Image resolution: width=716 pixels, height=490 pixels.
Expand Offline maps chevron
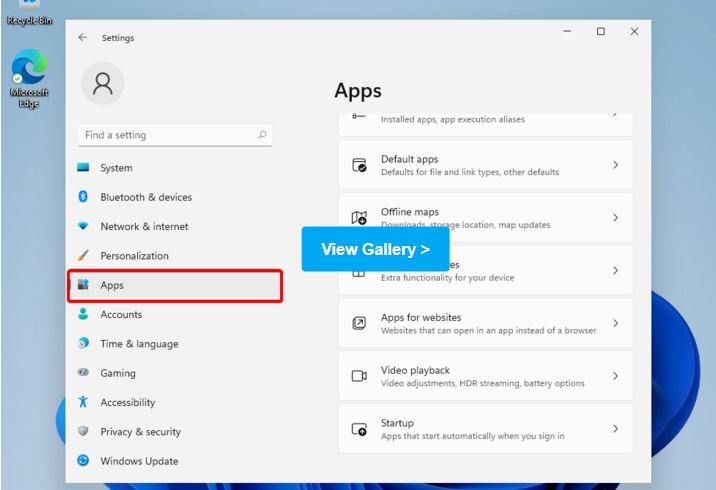(616, 218)
